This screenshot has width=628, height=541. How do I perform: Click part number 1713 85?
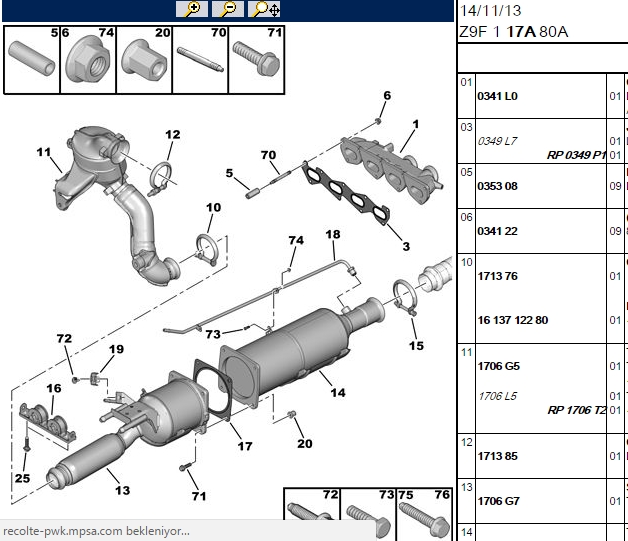click(x=497, y=456)
